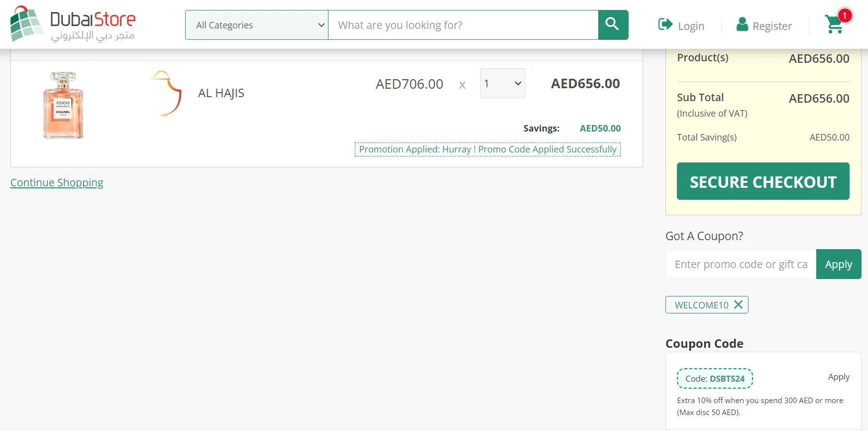This screenshot has width=868, height=431.
Task: Focus the promo code input field
Action: coord(741,264)
